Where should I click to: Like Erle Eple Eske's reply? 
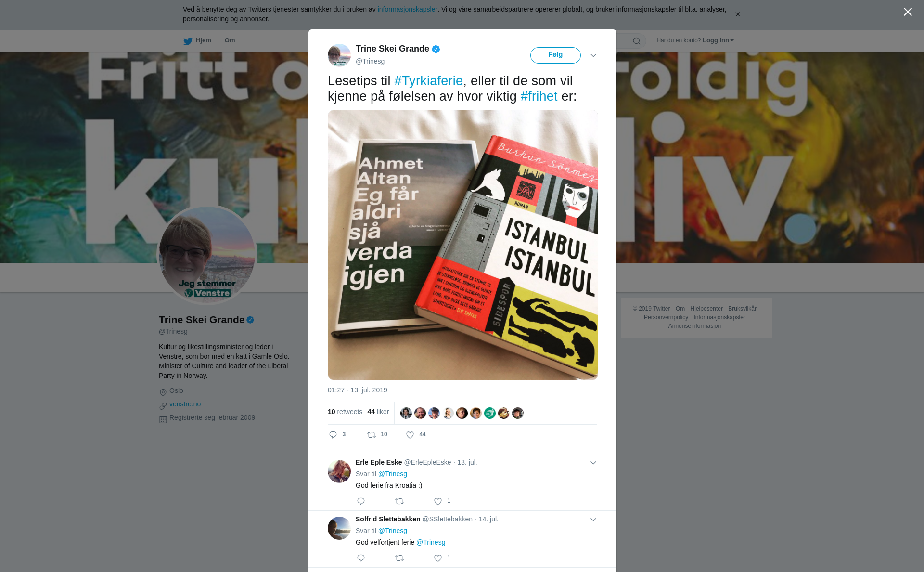click(x=438, y=501)
